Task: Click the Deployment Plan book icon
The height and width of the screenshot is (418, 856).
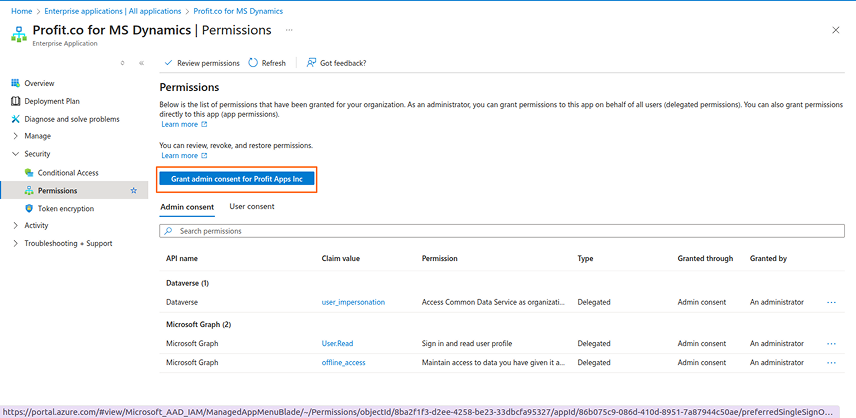Action: (15, 101)
